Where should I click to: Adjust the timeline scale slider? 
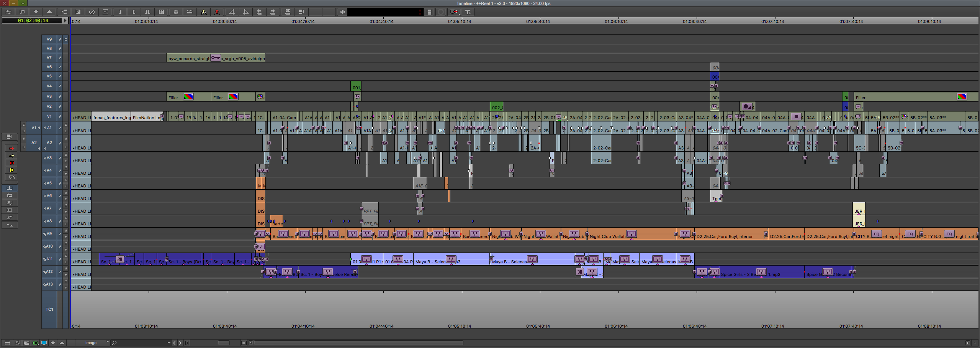223,343
